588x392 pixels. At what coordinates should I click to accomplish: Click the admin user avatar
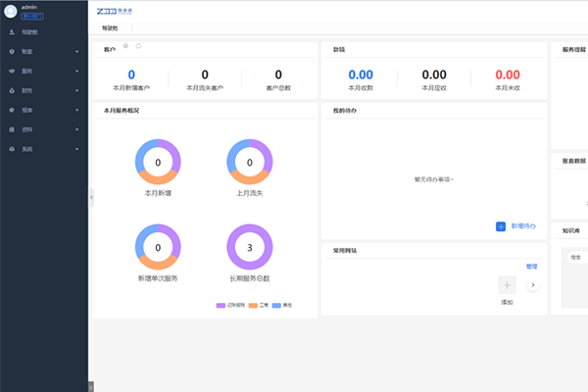[11, 12]
